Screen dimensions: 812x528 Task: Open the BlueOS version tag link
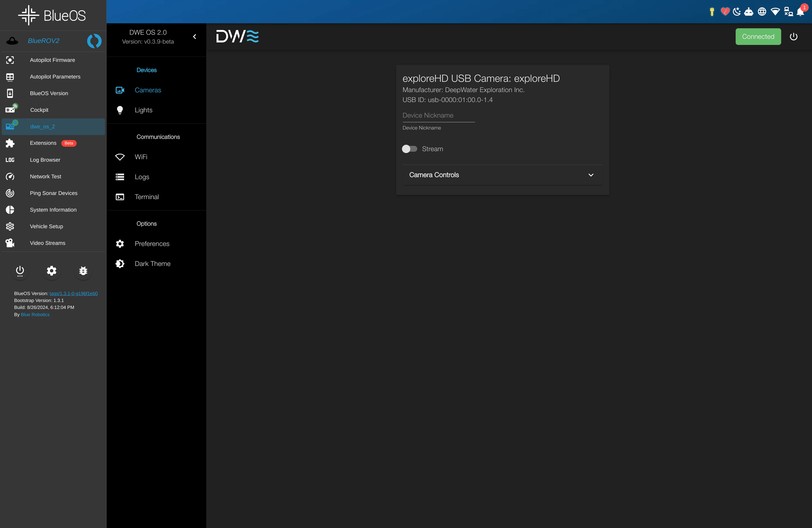coord(73,293)
